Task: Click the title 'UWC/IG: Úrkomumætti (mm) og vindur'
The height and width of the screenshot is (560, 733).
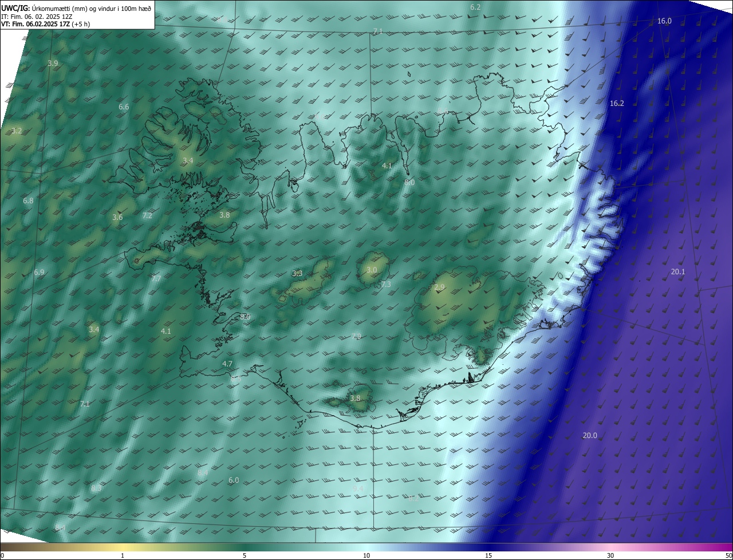Action: (76, 8)
